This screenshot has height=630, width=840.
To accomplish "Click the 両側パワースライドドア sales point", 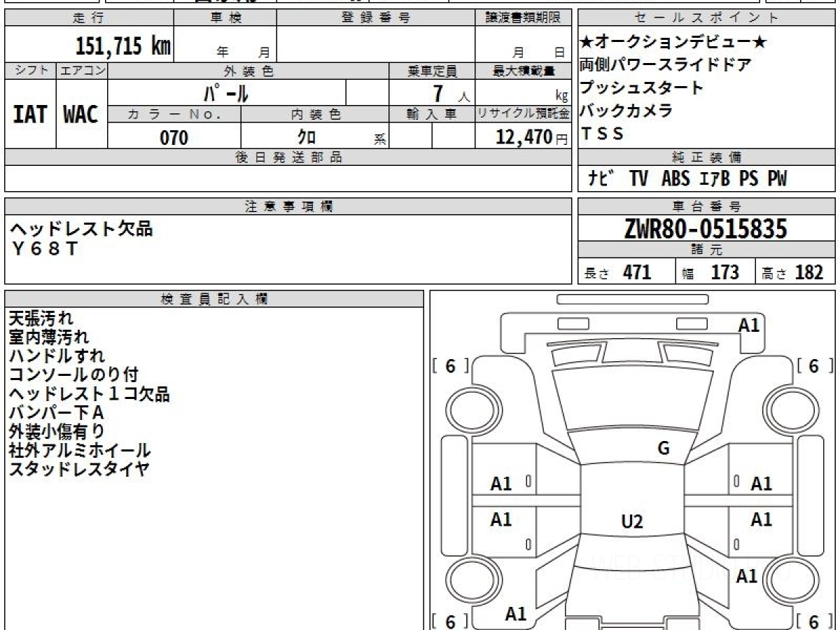I will pyautogui.click(x=665, y=65).
